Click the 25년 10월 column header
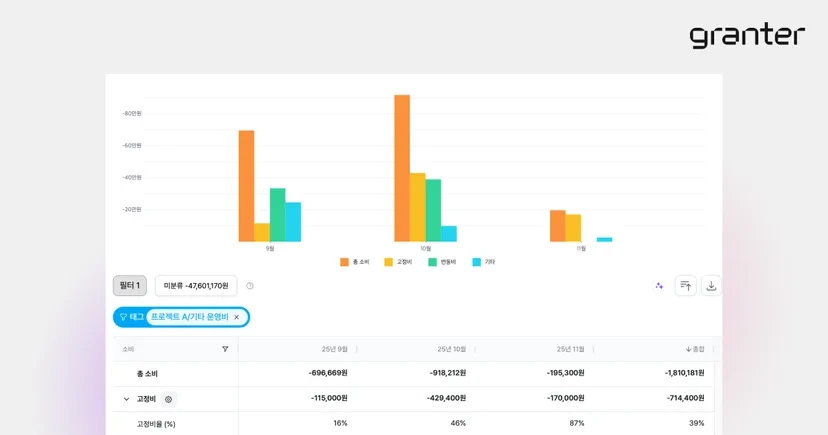Screen dimensions: 828x435 (451, 349)
